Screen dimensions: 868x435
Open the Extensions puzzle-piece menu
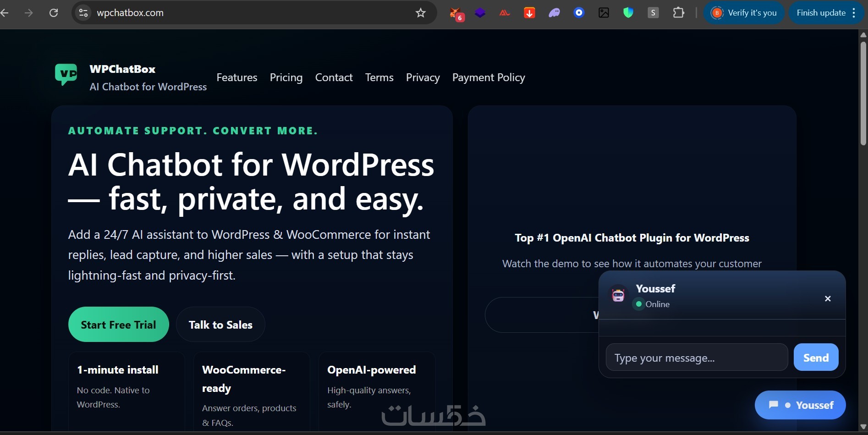678,13
